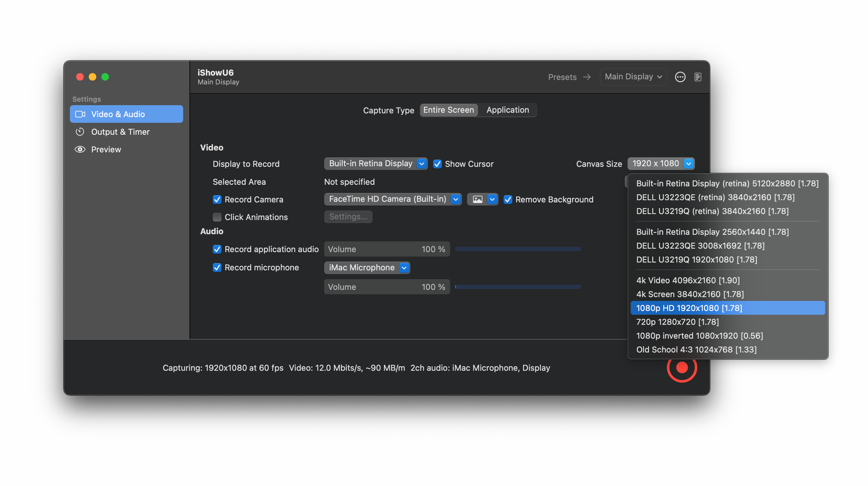The height and width of the screenshot is (486, 868).
Task: Adjust the microphone volume slider
Action: (x=518, y=287)
